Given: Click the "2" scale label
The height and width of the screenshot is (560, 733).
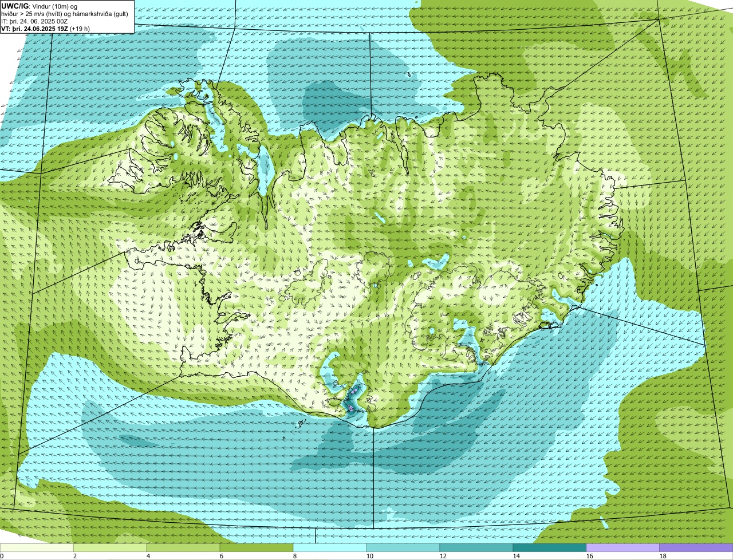Looking at the screenshot, I should pyautogui.click(x=75, y=556).
